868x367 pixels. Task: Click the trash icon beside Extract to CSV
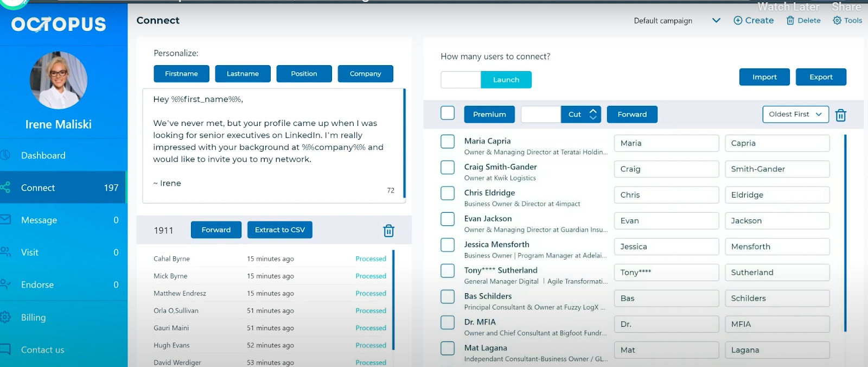coord(388,231)
